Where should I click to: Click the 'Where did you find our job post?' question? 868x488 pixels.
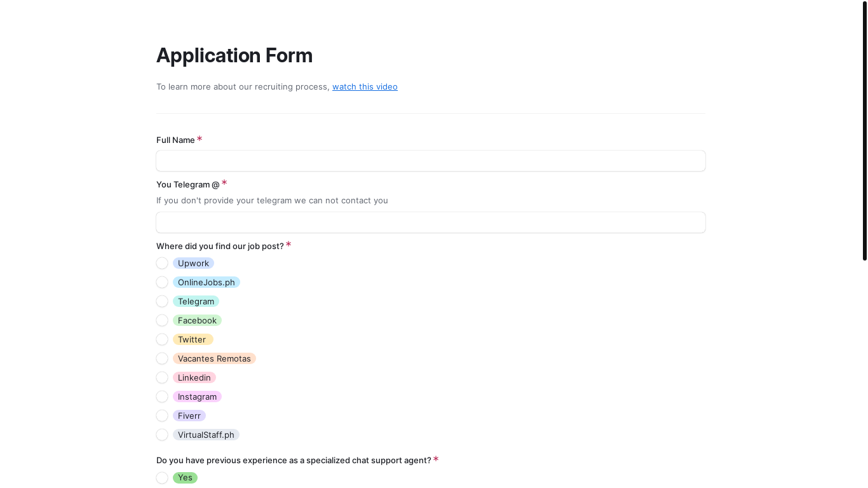point(220,246)
